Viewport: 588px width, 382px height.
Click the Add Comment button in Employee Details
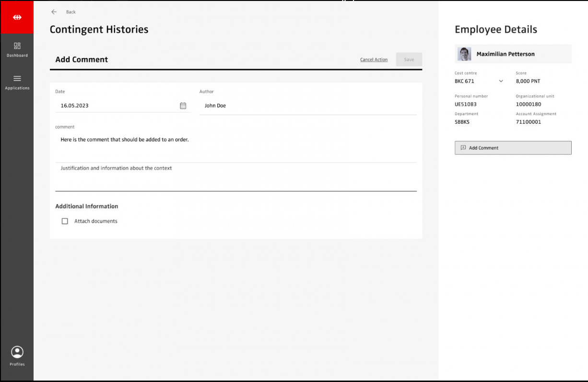pos(513,148)
